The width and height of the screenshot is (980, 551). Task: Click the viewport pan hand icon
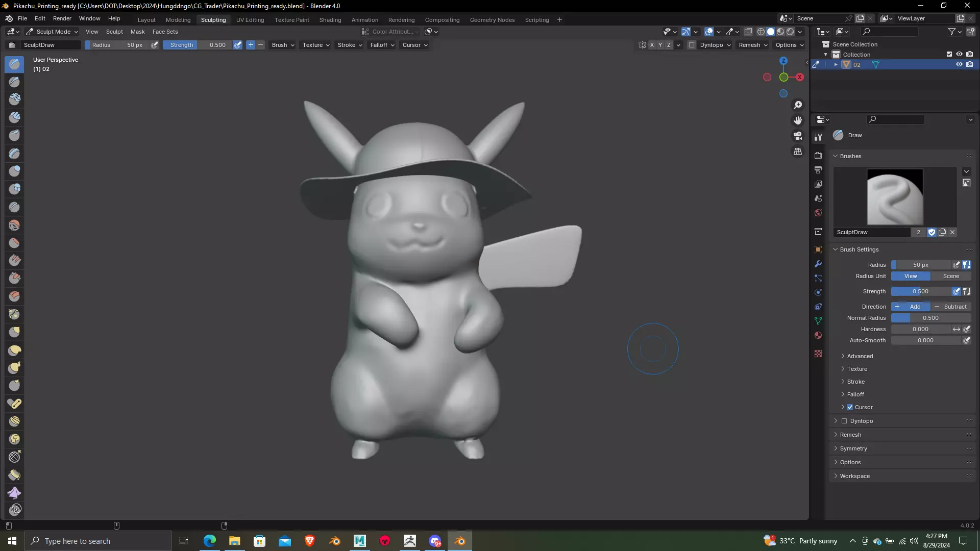[798, 120]
